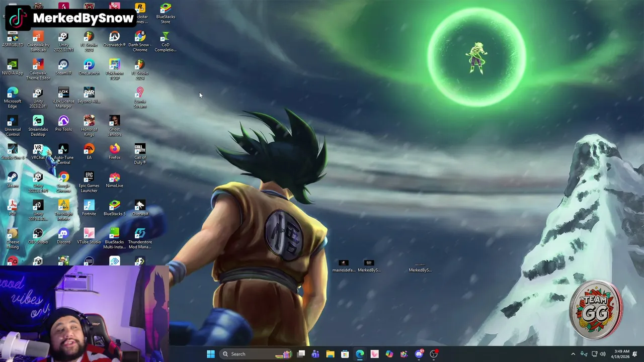This screenshot has width=644, height=362.
Task: Select the SteamVR desktop icon
Action: [63, 68]
